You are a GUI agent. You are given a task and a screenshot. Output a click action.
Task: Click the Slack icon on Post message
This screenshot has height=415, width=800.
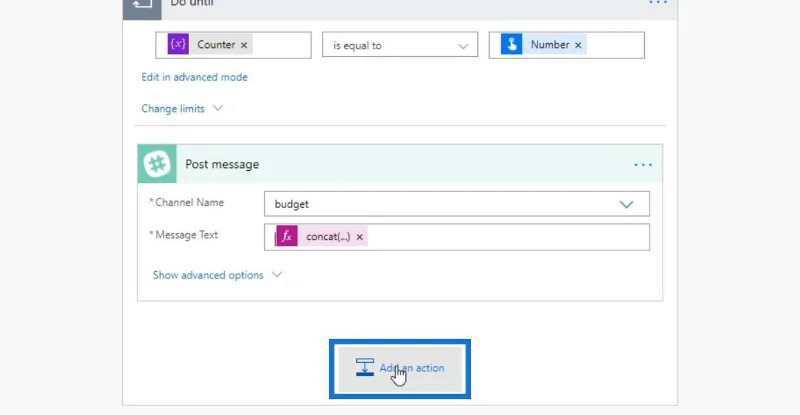click(x=157, y=164)
